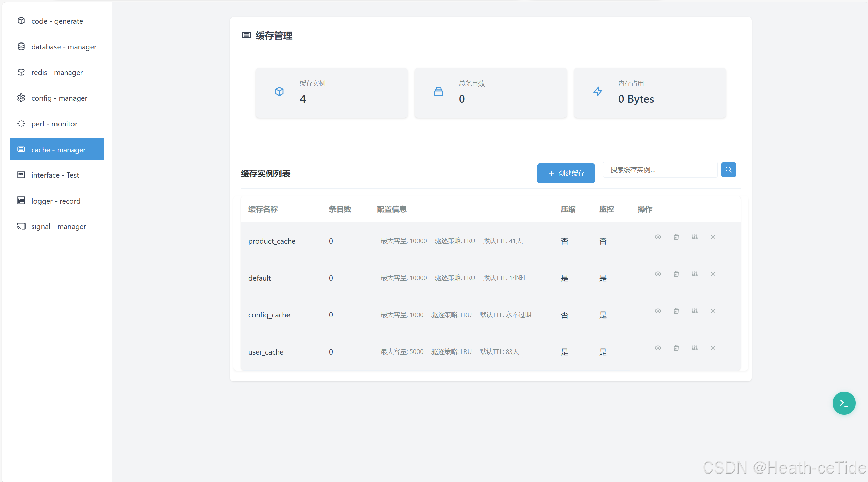This screenshot has height=482, width=868.
Task: Click the blue search magnifier button
Action: (x=728, y=170)
